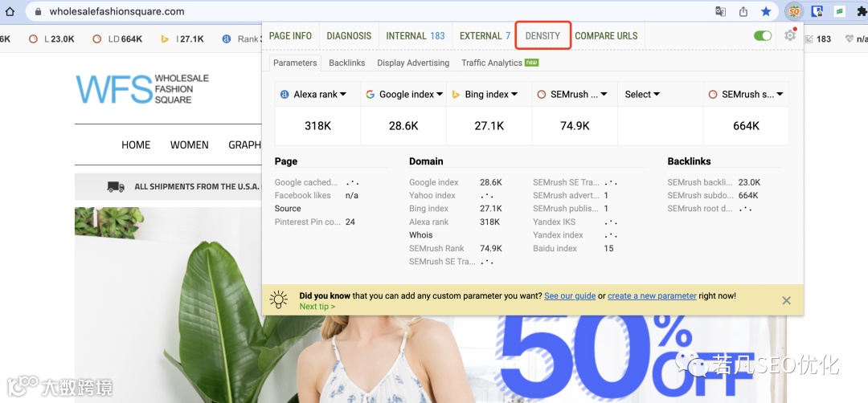
Task: Click Pinterest Pin count value 24
Action: click(350, 222)
